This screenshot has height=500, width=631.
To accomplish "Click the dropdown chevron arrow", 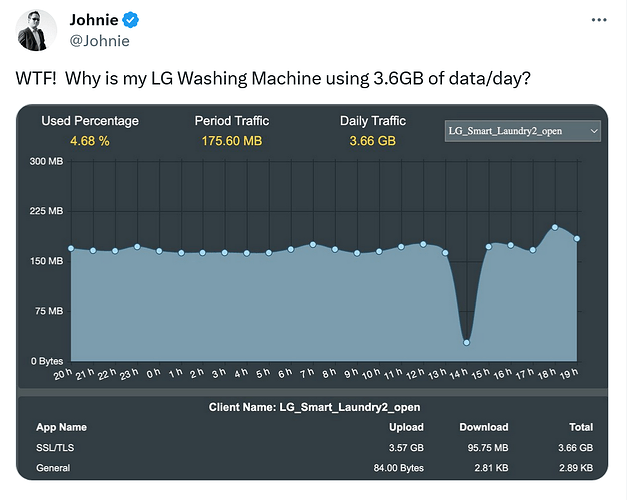I will pyautogui.click(x=594, y=131).
